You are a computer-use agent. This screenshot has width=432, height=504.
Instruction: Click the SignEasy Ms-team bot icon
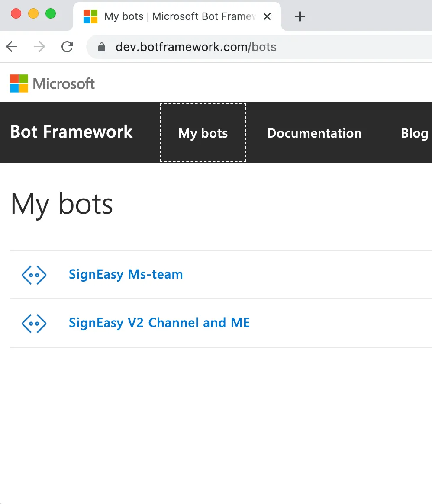point(34,275)
